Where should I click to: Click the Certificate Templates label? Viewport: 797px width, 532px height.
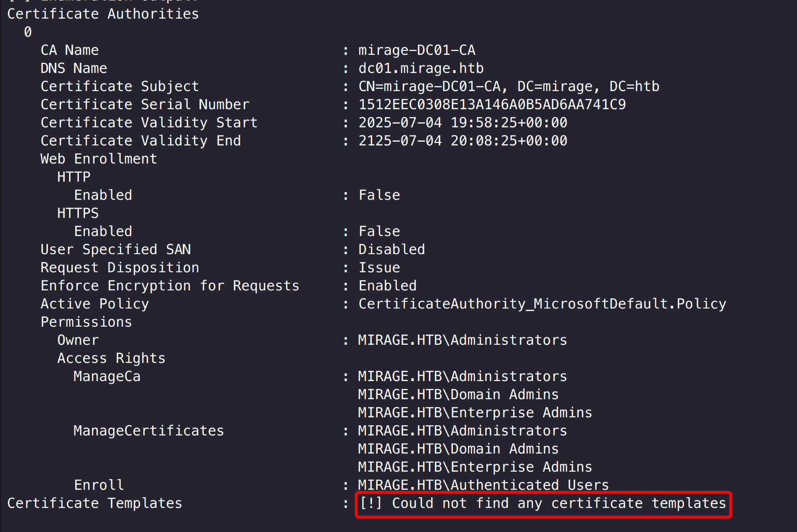[x=95, y=503]
